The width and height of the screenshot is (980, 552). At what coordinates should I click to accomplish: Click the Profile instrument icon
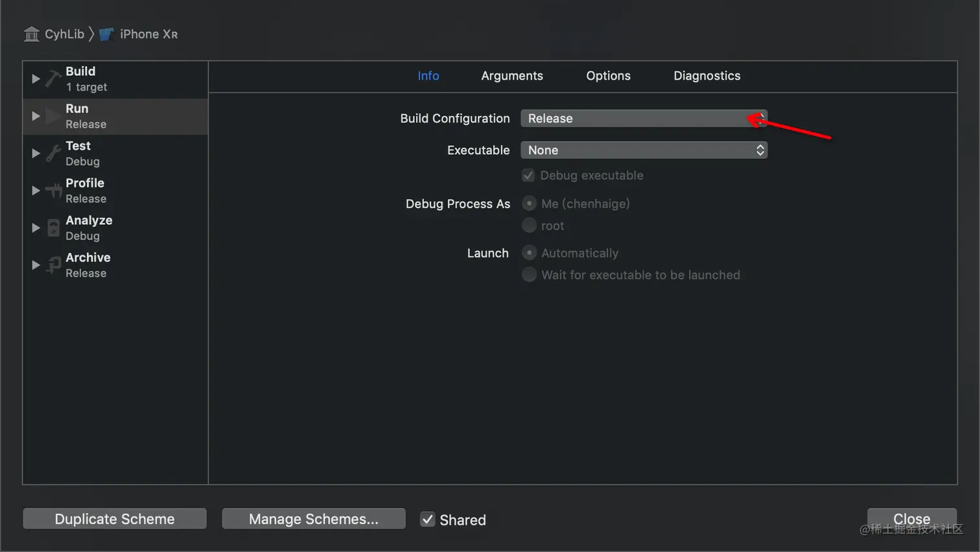tap(54, 191)
